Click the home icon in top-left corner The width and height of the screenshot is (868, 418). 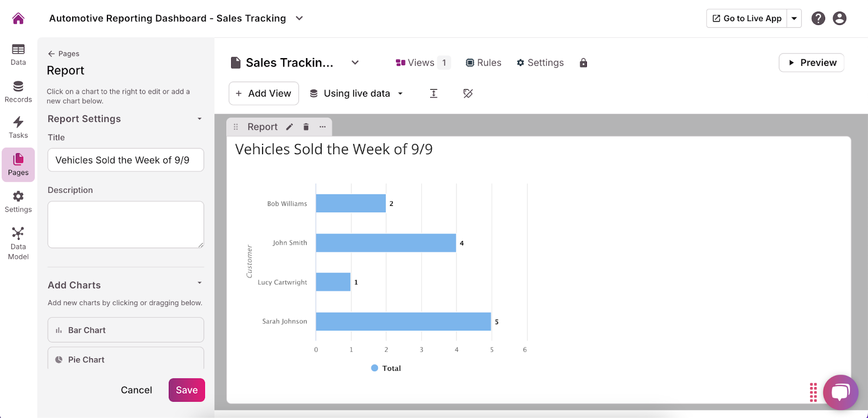(x=18, y=18)
